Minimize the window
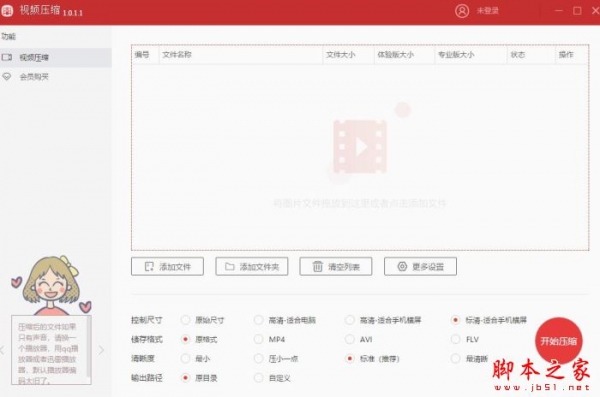Screen dimensions: 600x397 (x=559, y=11)
